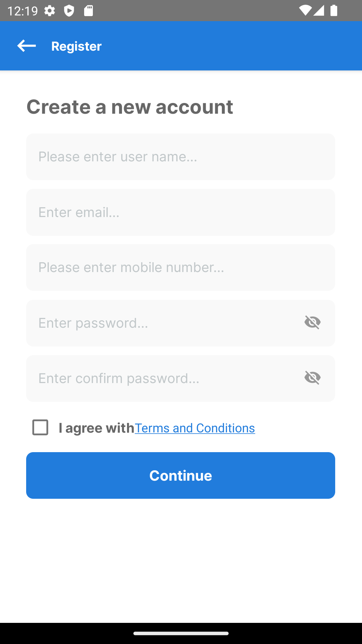This screenshot has width=362, height=644.
Task: Tap the cellular signal icon
Action: (319, 11)
